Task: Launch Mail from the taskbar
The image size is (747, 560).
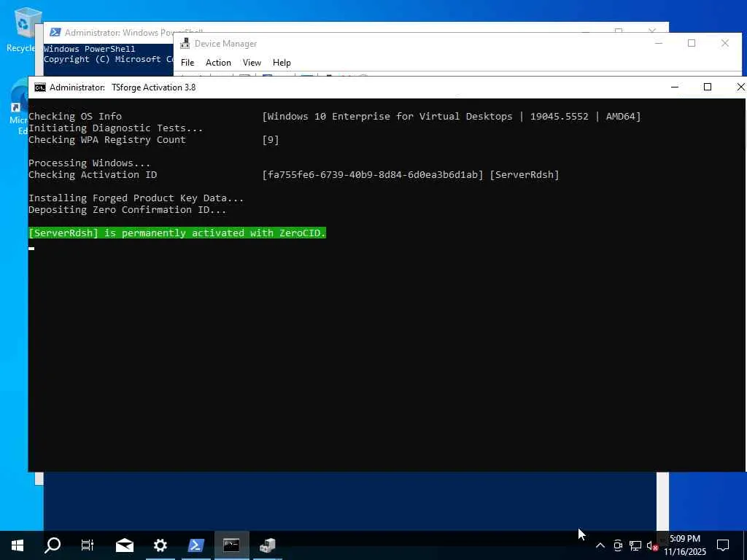Action: click(124, 545)
